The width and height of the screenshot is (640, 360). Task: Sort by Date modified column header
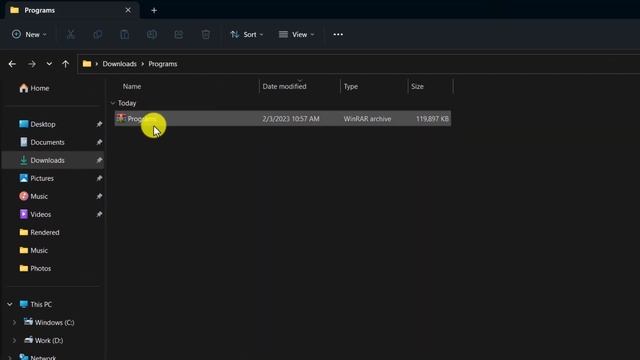tap(284, 87)
